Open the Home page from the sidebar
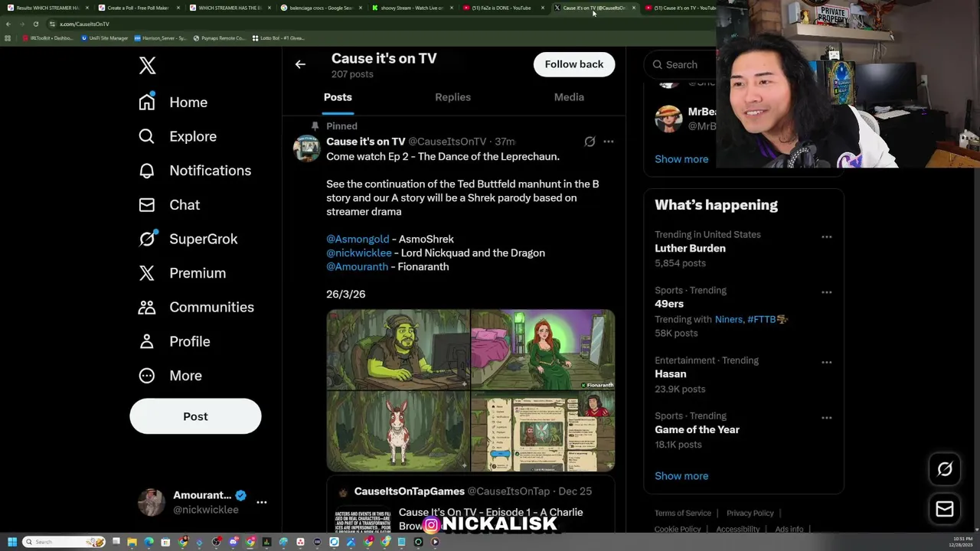This screenshot has height=551, width=980. click(173, 103)
